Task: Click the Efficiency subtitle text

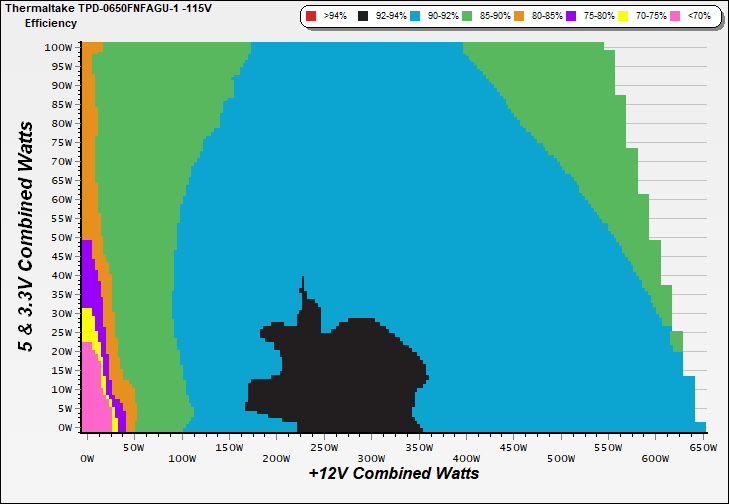Action: [50, 22]
